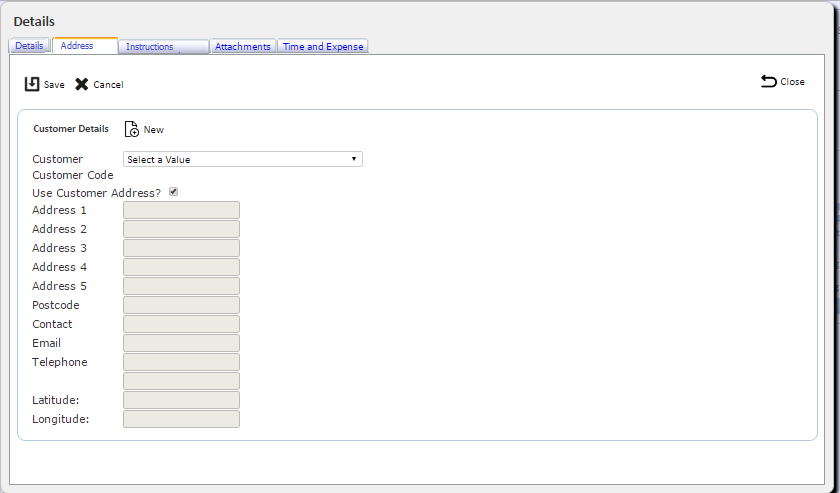Click the Telephone input field

[x=182, y=362]
